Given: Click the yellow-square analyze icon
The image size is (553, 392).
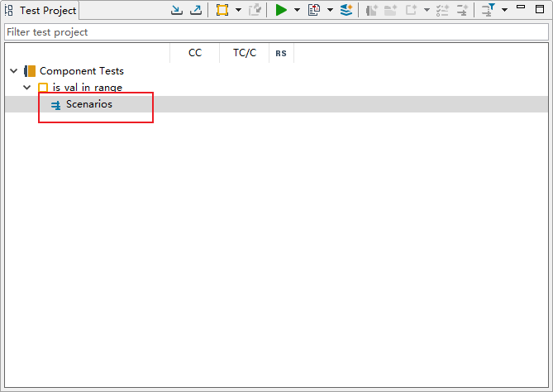Looking at the screenshot, I should [x=222, y=10].
